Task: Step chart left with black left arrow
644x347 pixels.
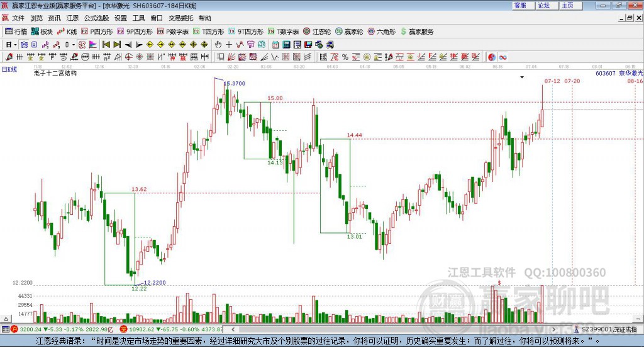Action: coord(128,45)
